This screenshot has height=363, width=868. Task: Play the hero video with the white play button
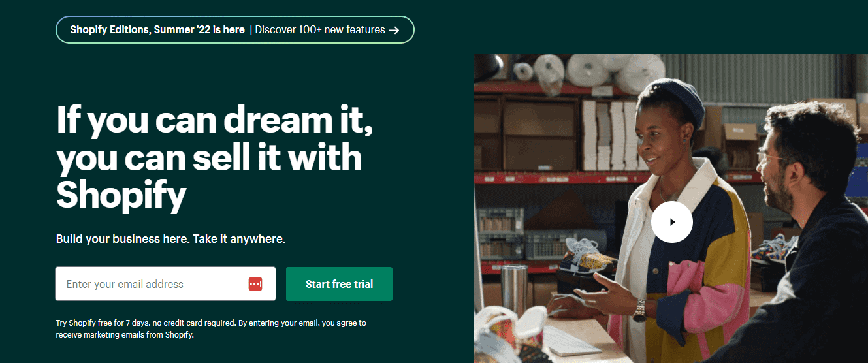pyautogui.click(x=672, y=222)
